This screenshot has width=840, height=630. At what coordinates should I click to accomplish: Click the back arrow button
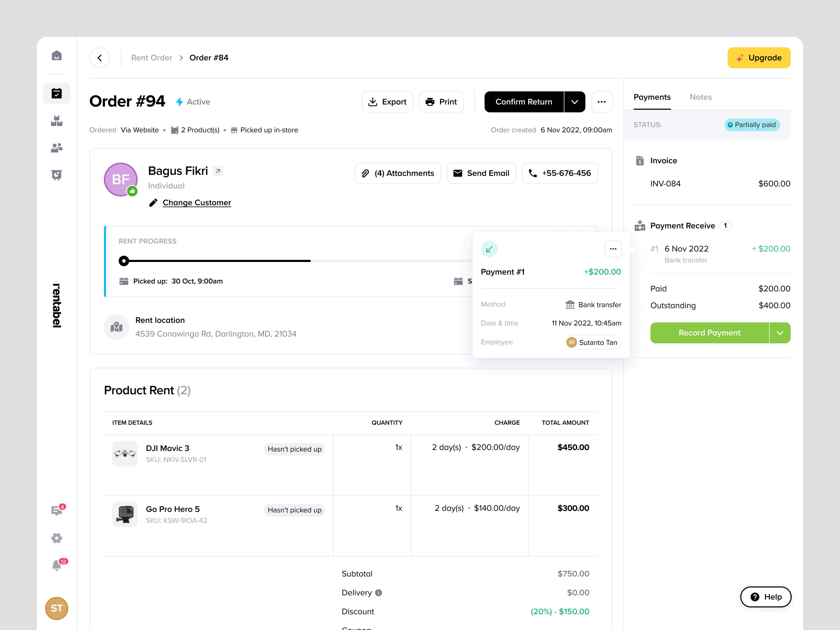coord(100,58)
